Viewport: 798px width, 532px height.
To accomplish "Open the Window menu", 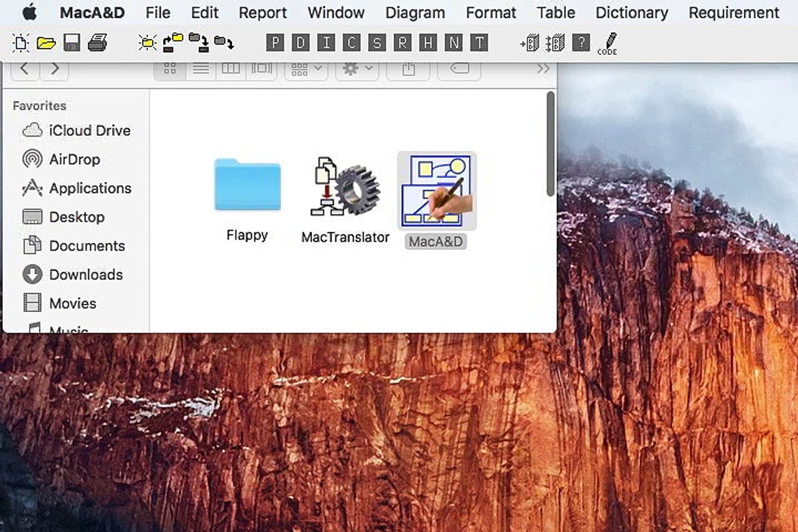I will [x=336, y=13].
